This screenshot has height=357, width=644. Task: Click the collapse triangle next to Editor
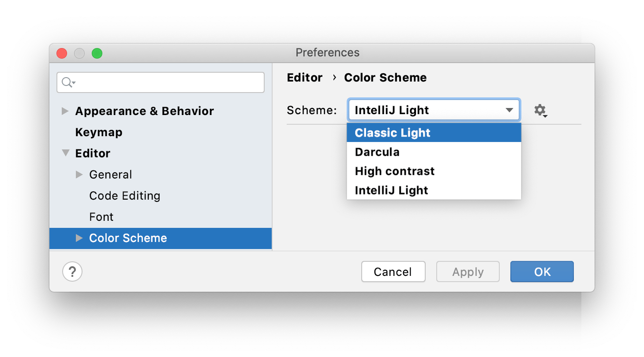(x=65, y=153)
